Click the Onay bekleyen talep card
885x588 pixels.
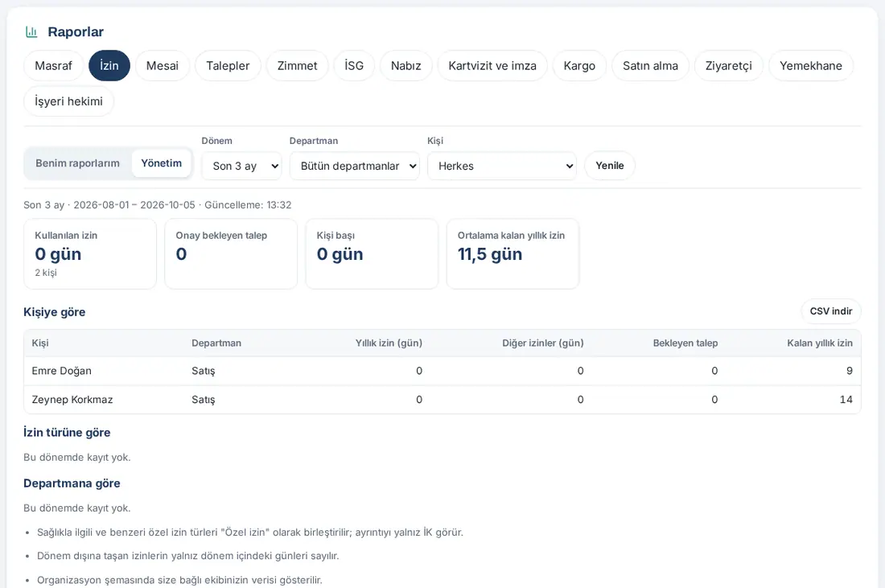pyautogui.click(x=231, y=254)
